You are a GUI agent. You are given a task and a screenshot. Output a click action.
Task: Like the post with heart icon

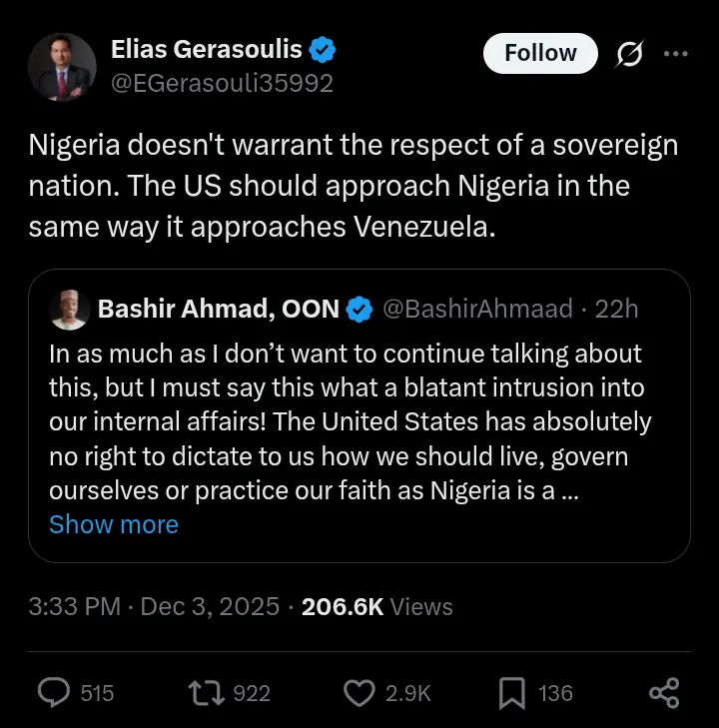tap(358, 692)
